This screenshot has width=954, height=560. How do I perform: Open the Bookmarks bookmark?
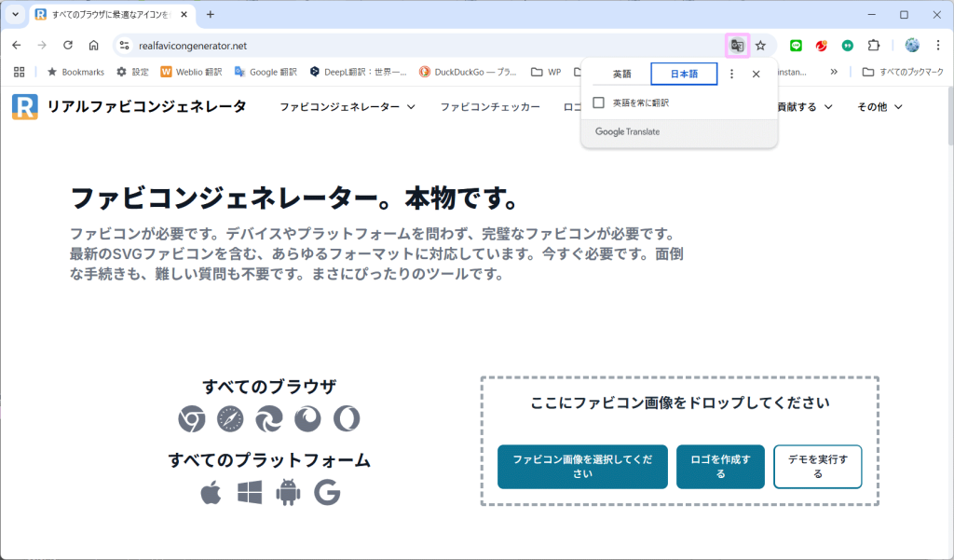tap(76, 72)
